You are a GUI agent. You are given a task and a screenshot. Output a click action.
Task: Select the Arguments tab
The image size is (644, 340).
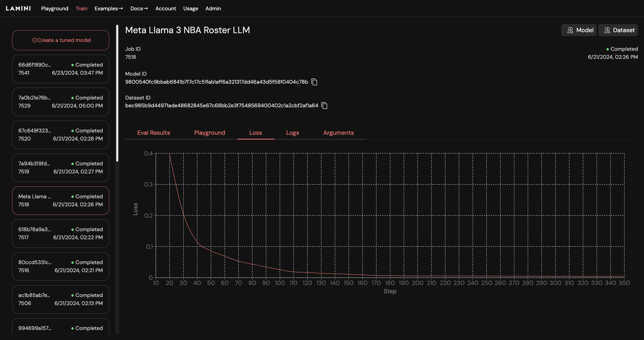[x=338, y=133]
